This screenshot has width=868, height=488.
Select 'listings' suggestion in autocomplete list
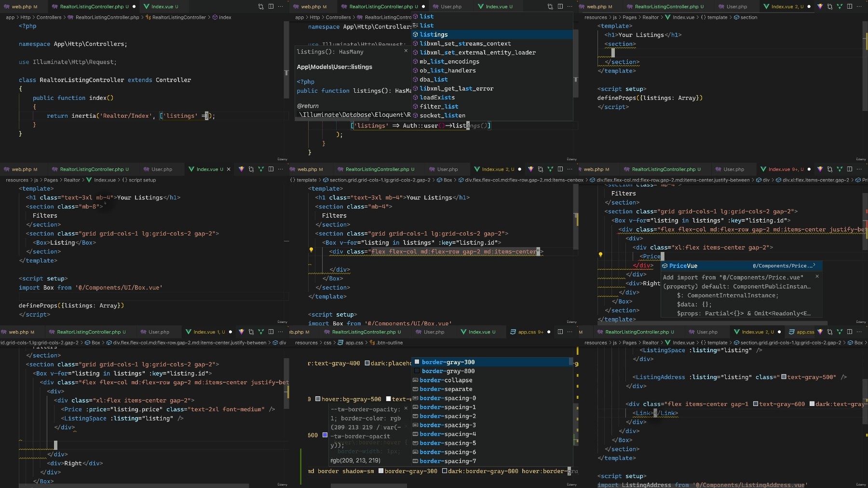[x=492, y=35]
